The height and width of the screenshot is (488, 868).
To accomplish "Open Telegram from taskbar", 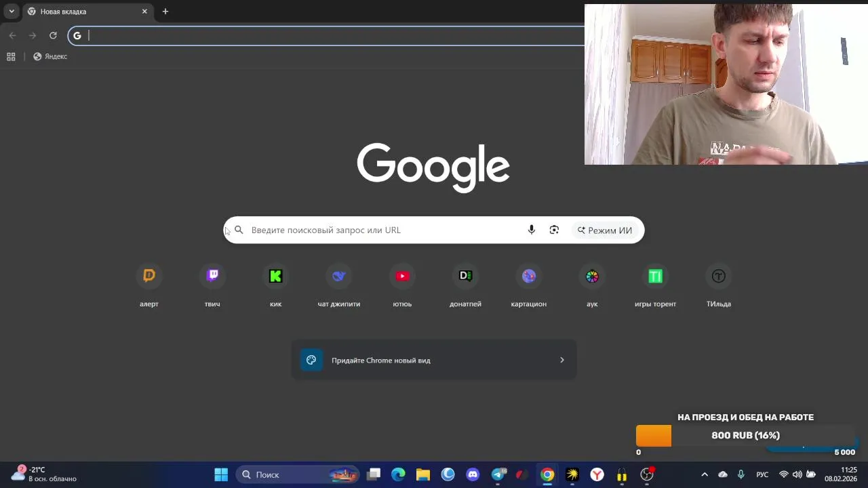I will pos(499,474).
